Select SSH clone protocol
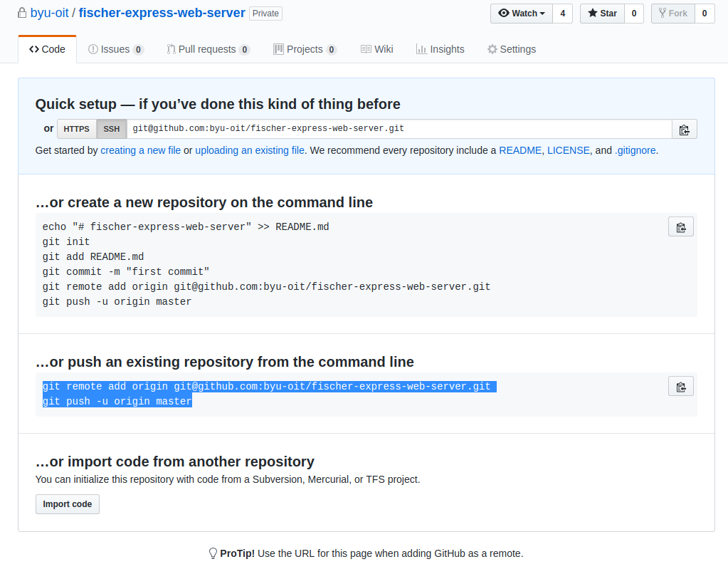The height and width of the screenshot is (579, 728). [x=112, y=129]
